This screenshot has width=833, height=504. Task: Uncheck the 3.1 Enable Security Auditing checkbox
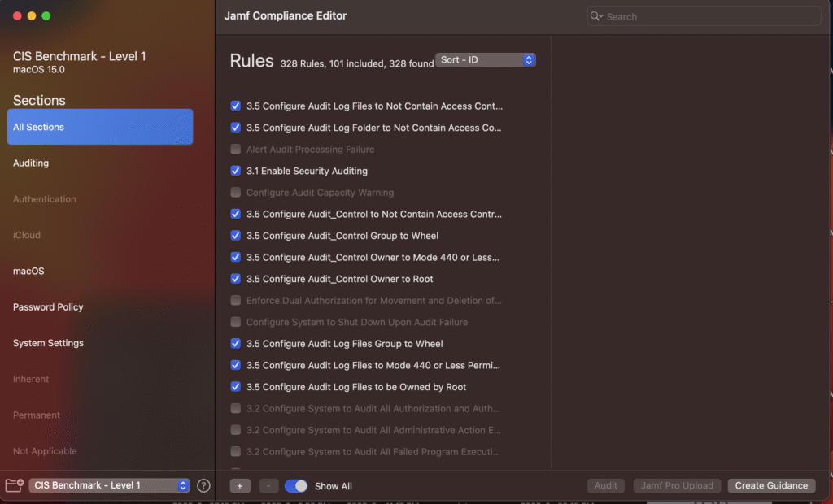click(x=236, y=171)
